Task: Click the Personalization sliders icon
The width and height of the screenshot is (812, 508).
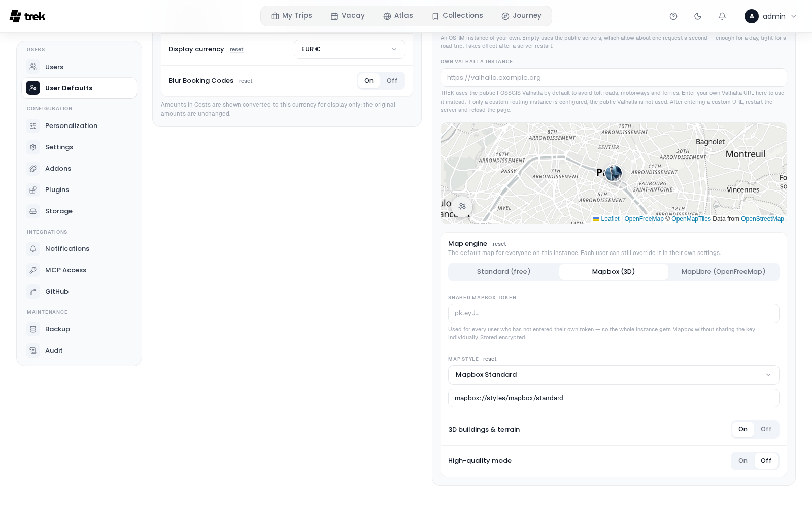Action: 33,125
